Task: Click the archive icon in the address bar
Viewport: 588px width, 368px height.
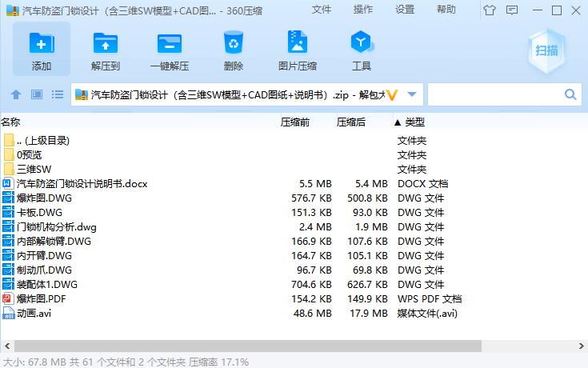Action: click(x=82, y=94)
